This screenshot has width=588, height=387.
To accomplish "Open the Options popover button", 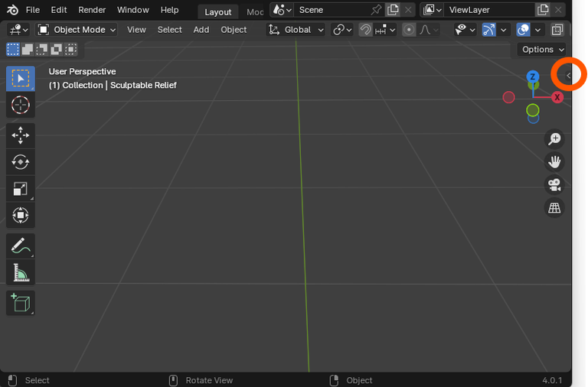I will click(x=543, y=50).
